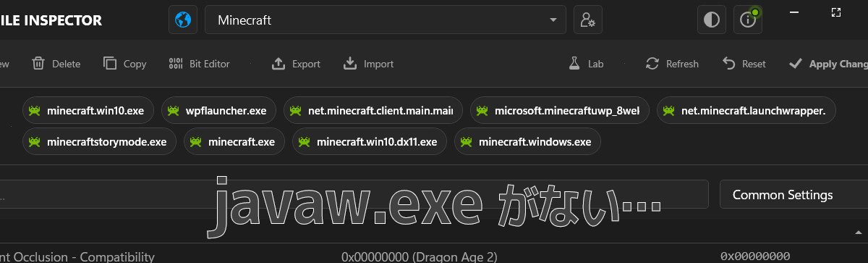Select the net.minecraft.launchwrapper tag
The width and height of the screenshot is (868, 263).
[747, 111]
